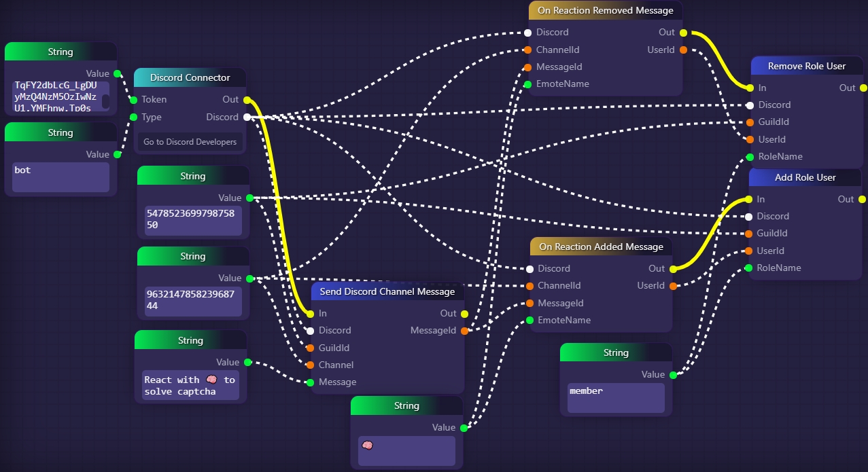Edit the 'React with to solve captcha' text field
The width and height of the screenshot is (868, 472).
point(190,385)
